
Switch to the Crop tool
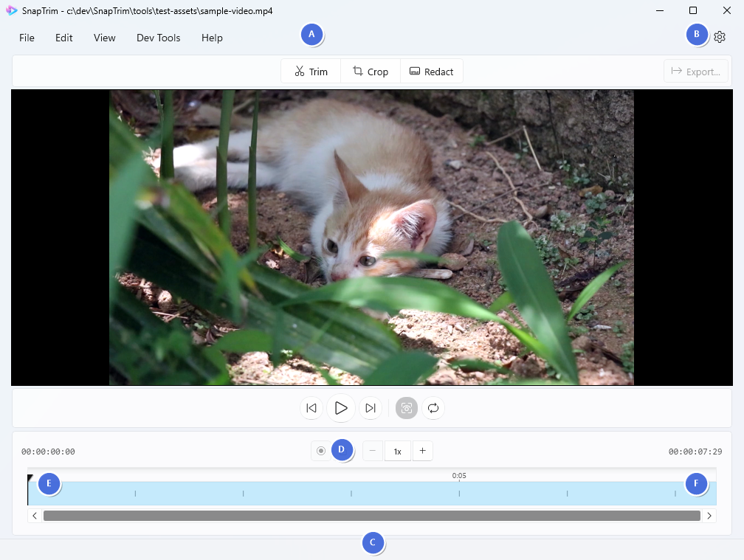(371, 71)
